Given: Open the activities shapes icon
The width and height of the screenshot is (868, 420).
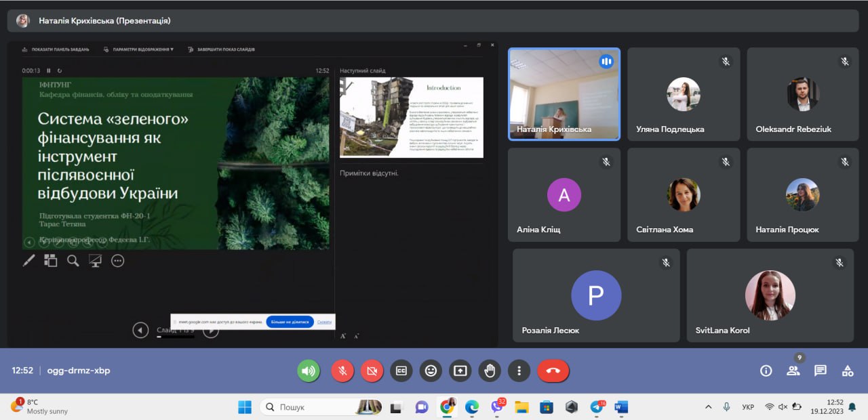Looking at the screenshot, I should 848,371.
